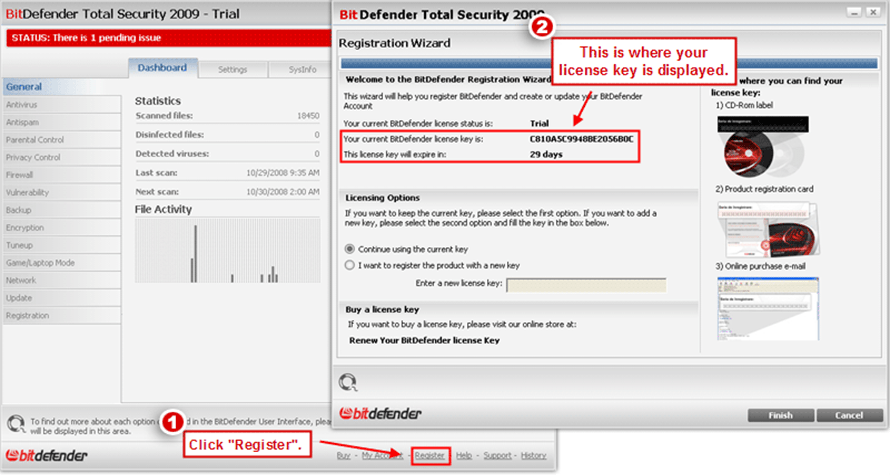The width and height of the screenshot is (890, 475).
Task: Click the Register link
Action: (430, 456)
